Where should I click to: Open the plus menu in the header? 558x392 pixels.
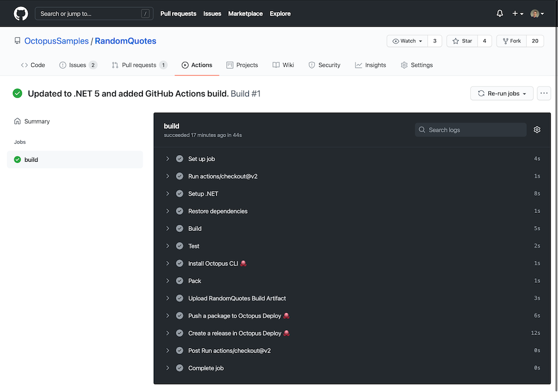click(515, 13)
